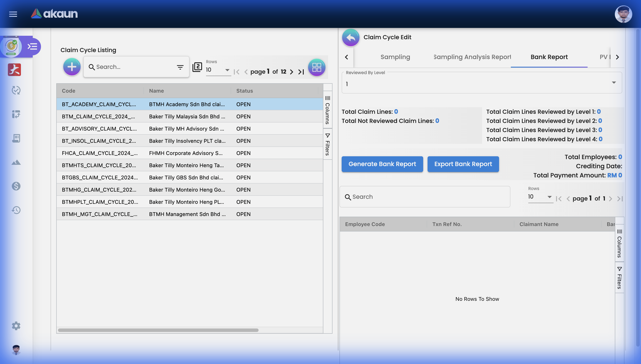
Task: Expand the Reviewed By Level dropdown
Action: [x=614, y=83]
